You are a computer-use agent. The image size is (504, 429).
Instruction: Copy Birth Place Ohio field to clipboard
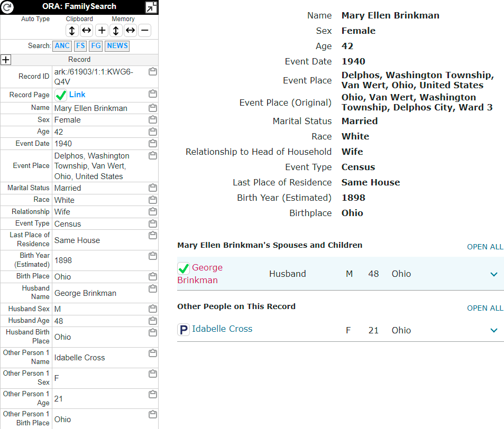153,276
